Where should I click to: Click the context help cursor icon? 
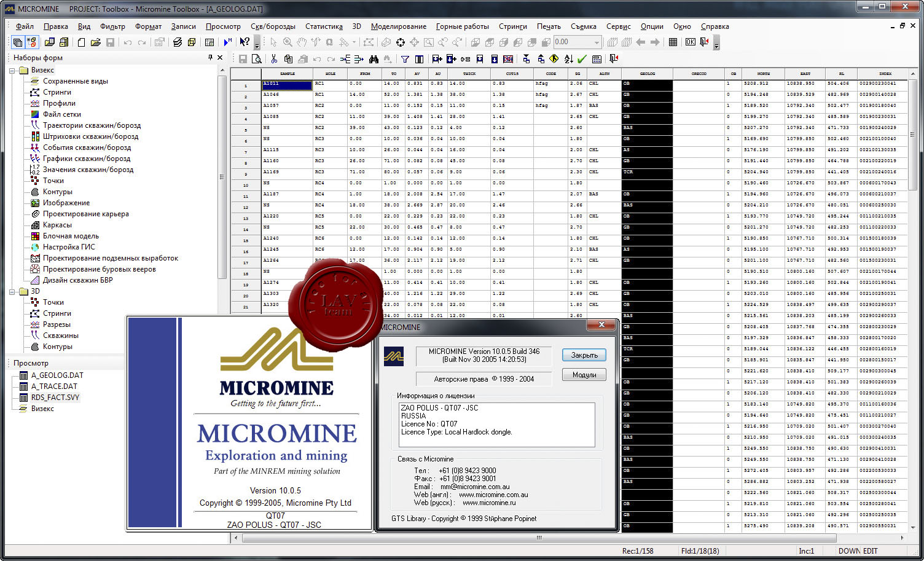[245, 42]
